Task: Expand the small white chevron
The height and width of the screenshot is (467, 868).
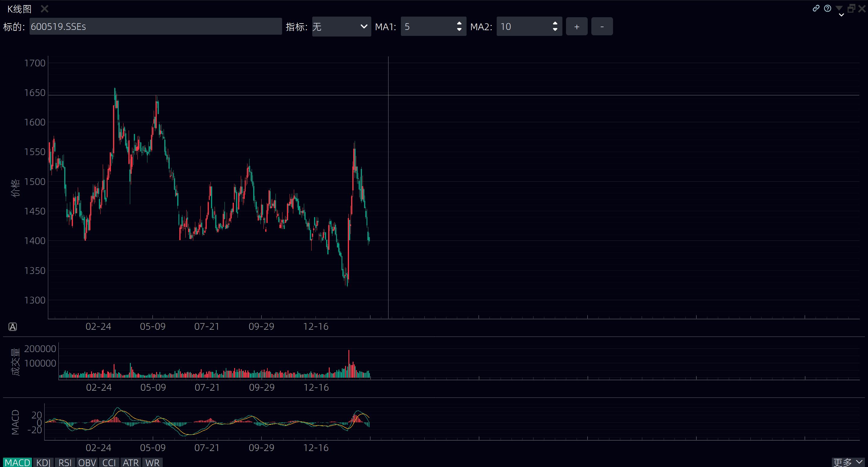Action: pyautogui.click(x=841, y=15)
